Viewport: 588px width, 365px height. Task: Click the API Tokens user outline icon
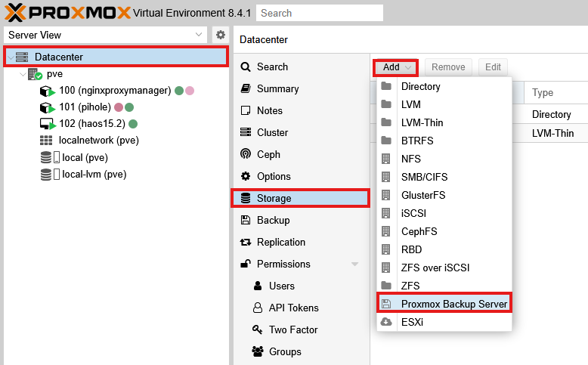258,308
